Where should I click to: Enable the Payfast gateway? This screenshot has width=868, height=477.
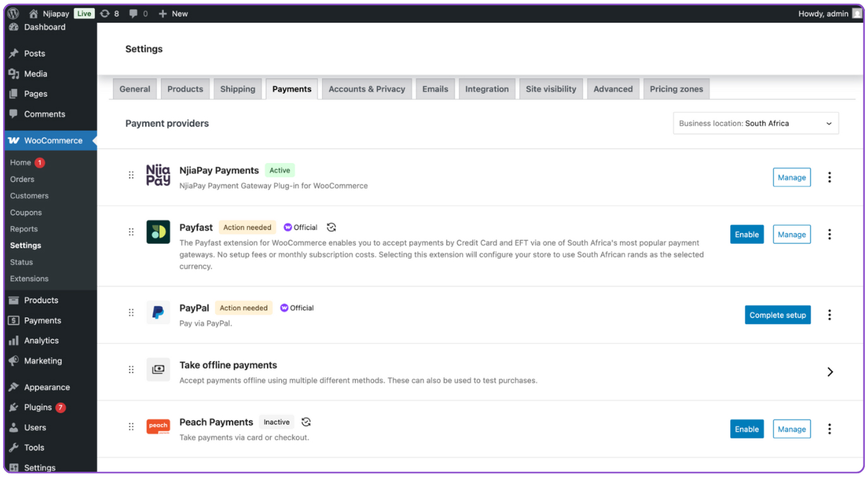pyautogui.click(x=747, y=234)
